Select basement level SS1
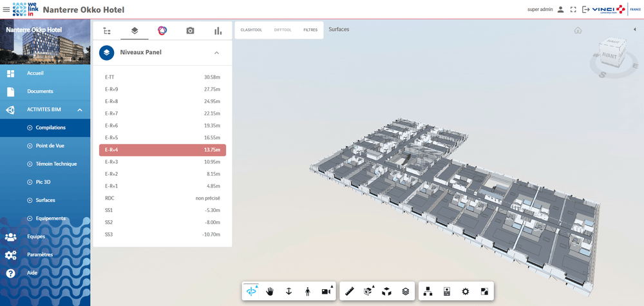 click(x=163, y=210)
